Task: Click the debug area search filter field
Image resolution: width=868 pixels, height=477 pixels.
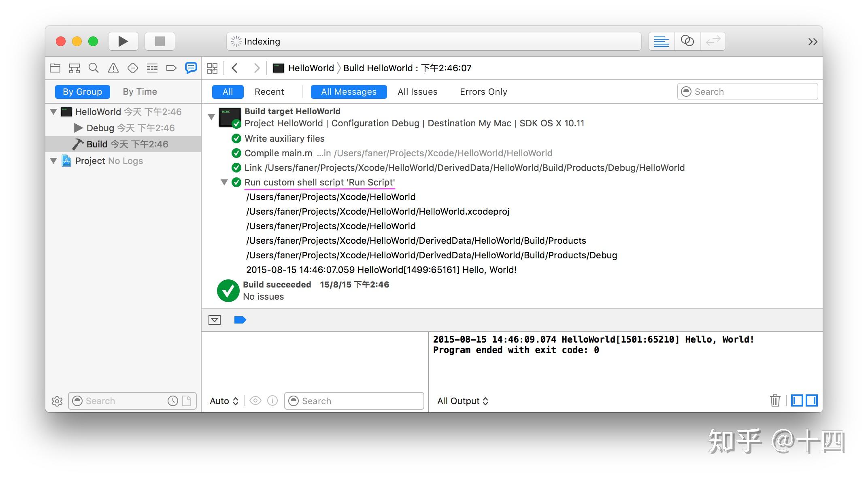Action: 354,401
